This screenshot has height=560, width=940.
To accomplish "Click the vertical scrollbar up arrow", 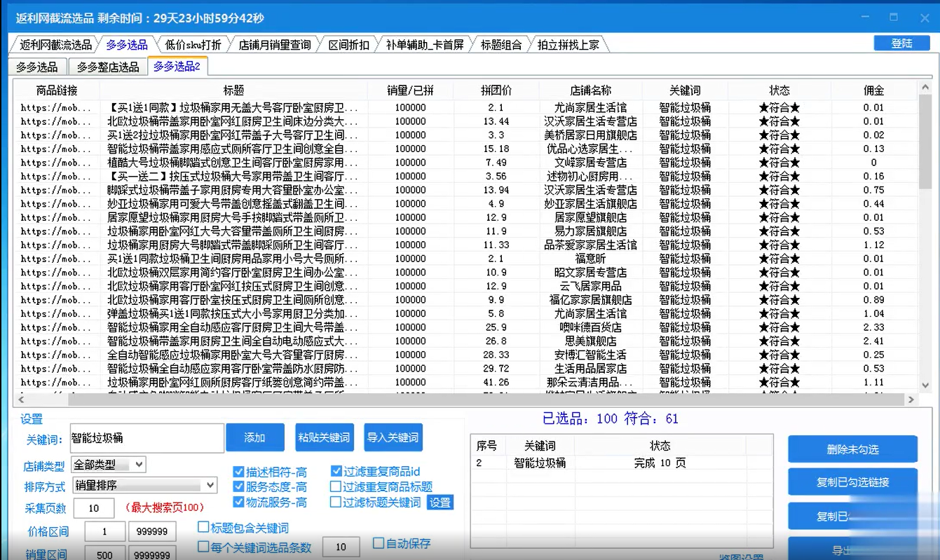I will [x=925, y=88].
